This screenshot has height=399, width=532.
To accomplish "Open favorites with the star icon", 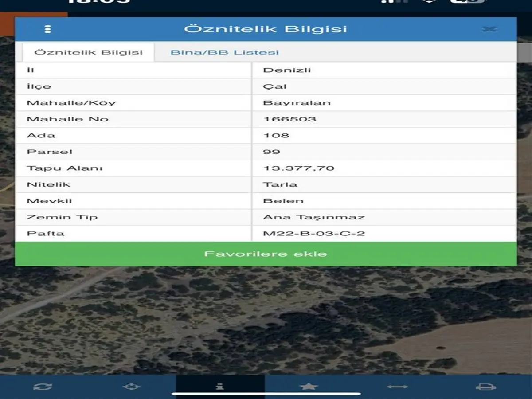I will [x=309, y=387].
